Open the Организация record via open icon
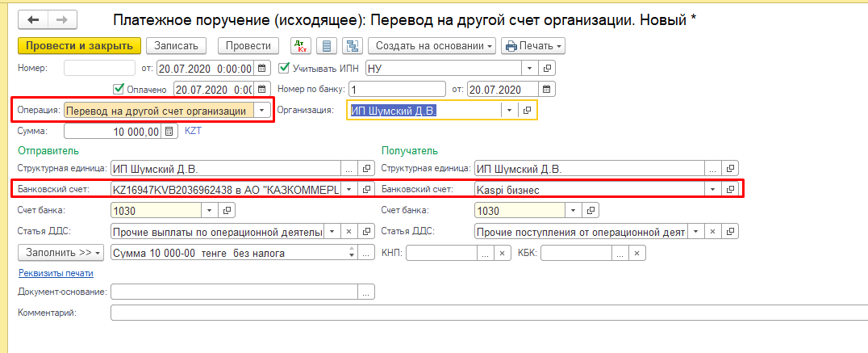 (x=528, y=111)
